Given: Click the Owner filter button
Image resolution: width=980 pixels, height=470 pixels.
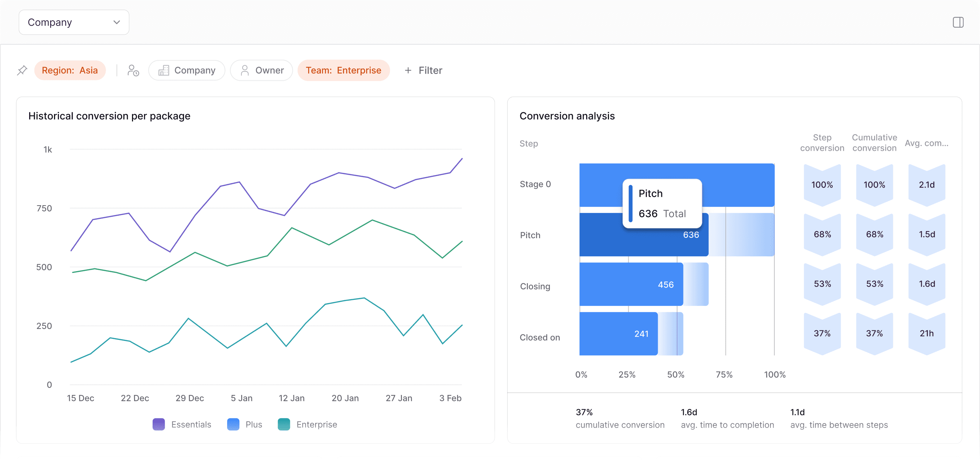Looking at the screenshot, I should [261, 70].
